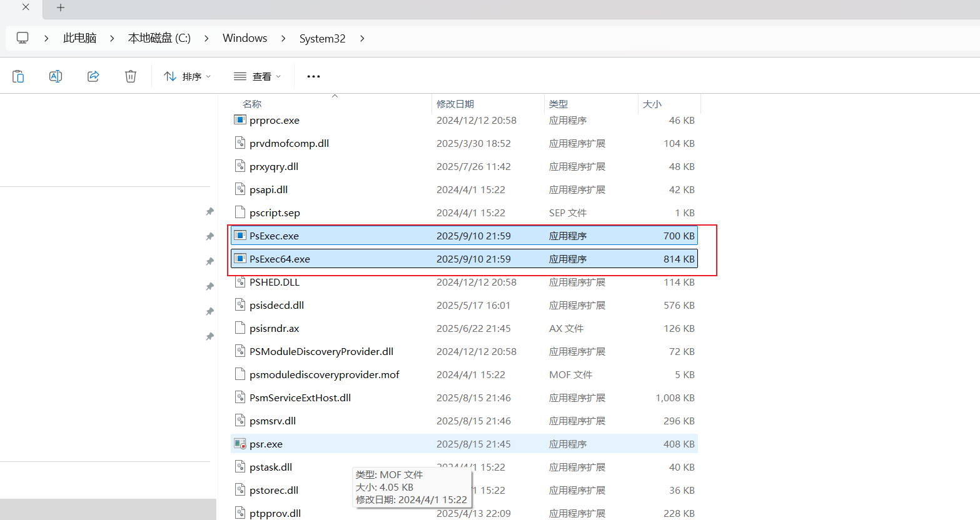Image resolution: width=980 pixels, height=520 pixels.
Task: Sort by the 修改日期 column header
Action: click(455, 104)
